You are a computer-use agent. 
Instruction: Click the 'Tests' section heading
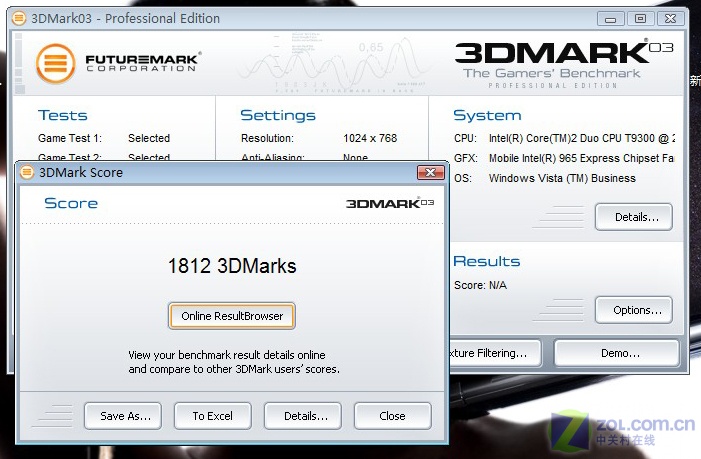tap(63, 115)
